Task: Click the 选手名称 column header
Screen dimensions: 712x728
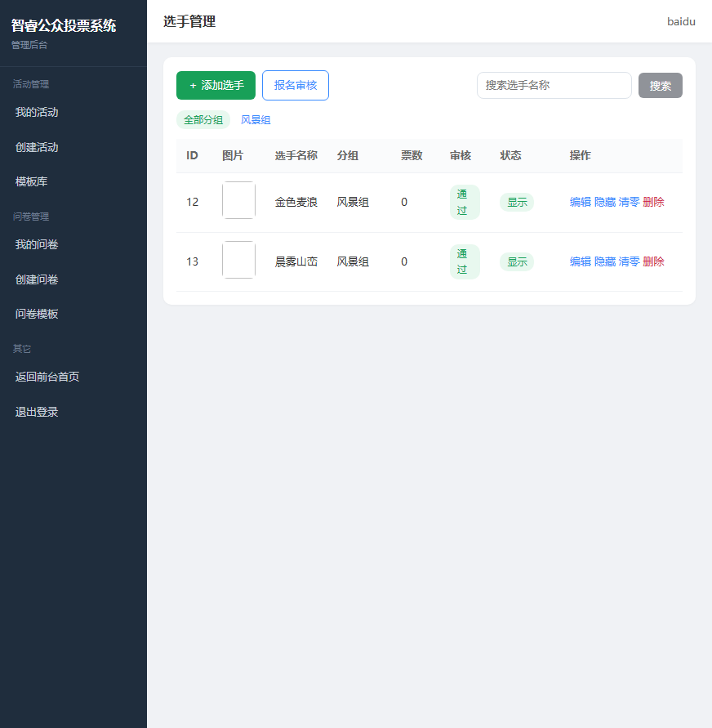Action: click(x=296, y=155)
